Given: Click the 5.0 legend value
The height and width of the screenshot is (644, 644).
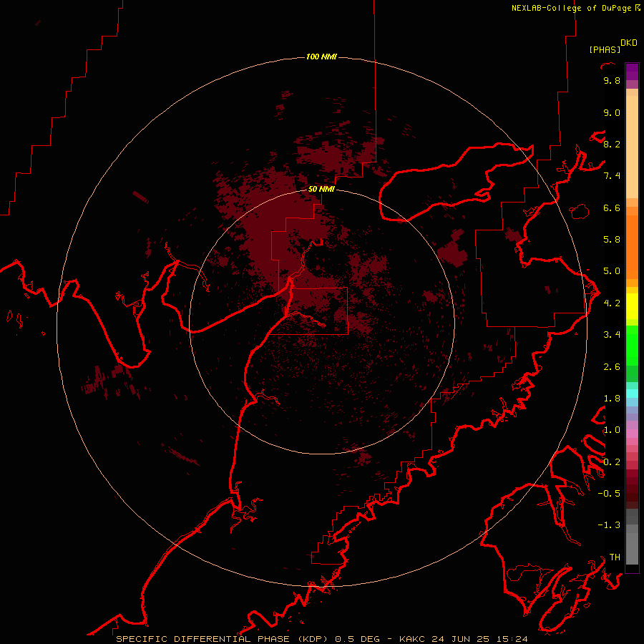Looking at the screenshot, I should coord(612,271).
